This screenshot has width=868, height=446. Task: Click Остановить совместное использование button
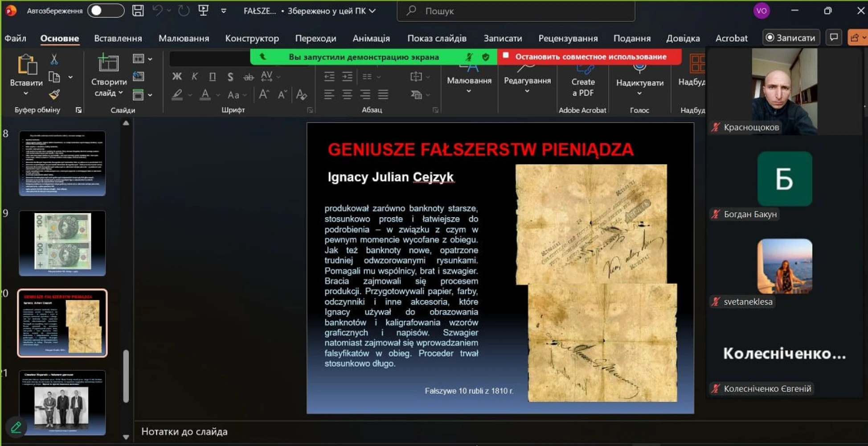[590, 57]
